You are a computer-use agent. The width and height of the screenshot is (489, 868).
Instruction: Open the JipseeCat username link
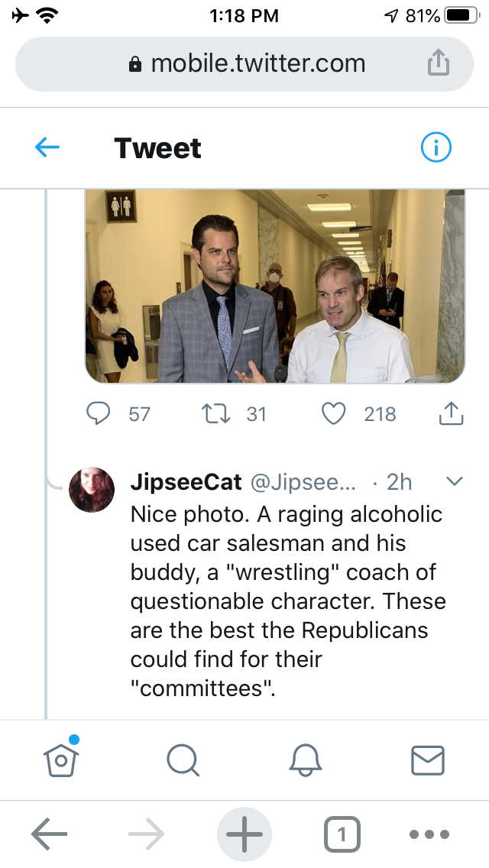186,482
